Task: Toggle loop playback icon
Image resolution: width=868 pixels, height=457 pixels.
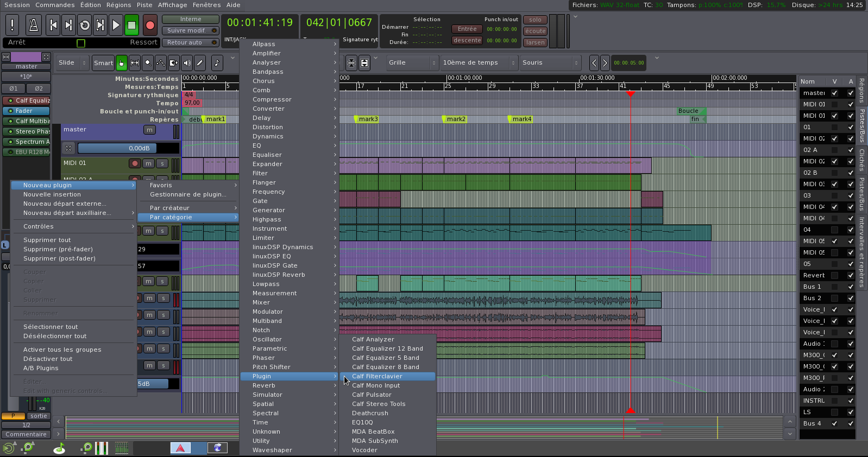Action: tap(85, 25)
